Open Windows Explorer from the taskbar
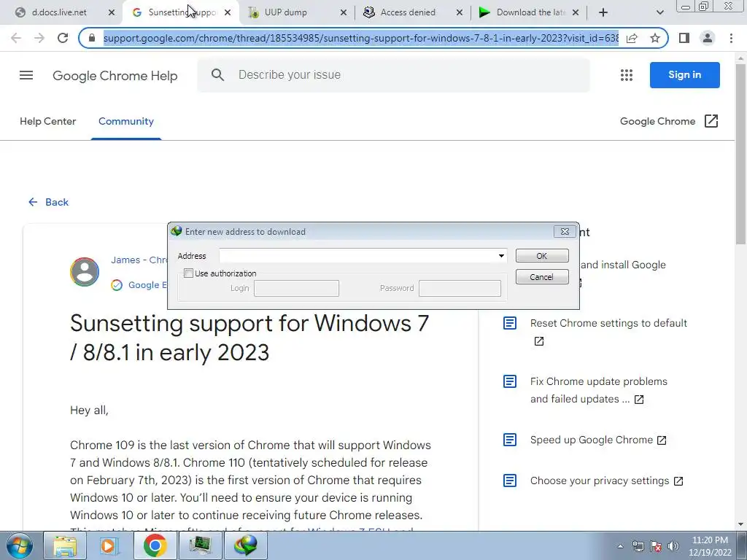The height and width of the screenshot is (560, 747). (65, 545)
